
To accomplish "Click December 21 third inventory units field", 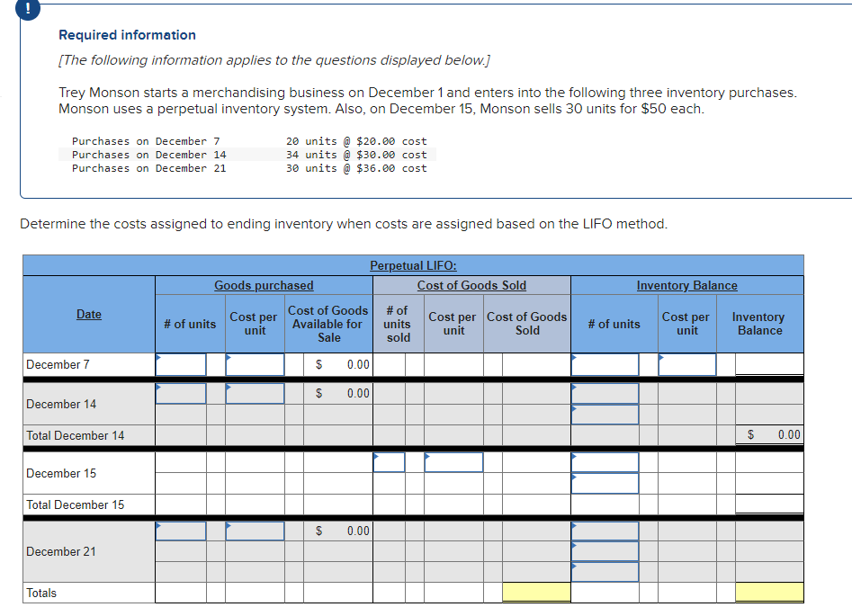I will [605, 572].
